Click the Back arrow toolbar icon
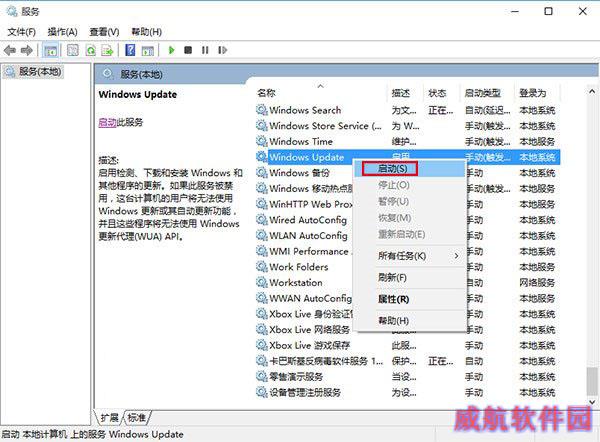 [10, 50]
